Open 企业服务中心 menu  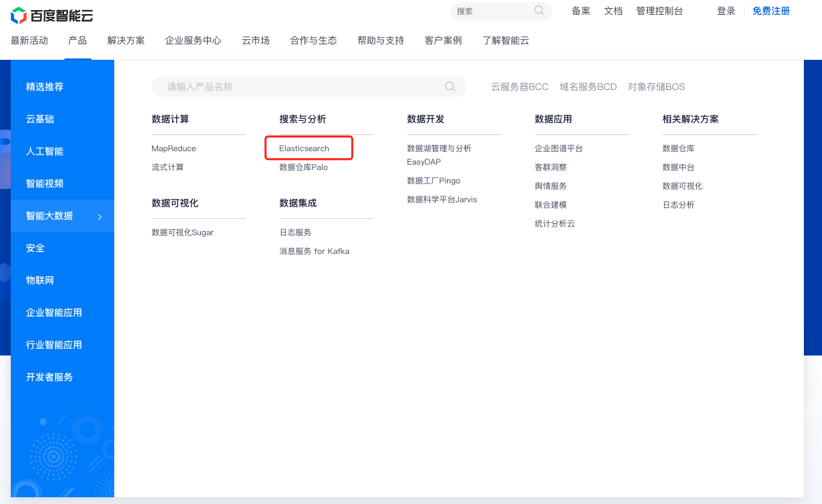point(193,40)
